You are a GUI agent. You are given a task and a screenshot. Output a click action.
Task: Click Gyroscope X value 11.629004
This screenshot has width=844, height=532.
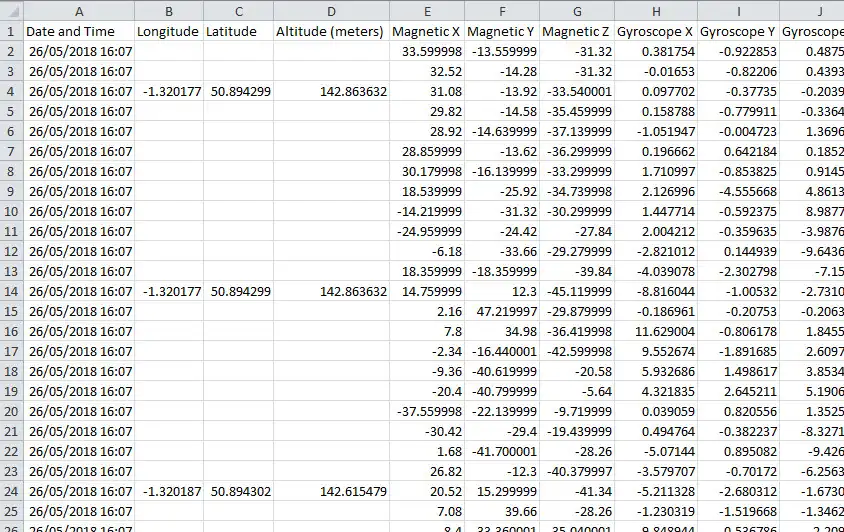tap(655, 331)
